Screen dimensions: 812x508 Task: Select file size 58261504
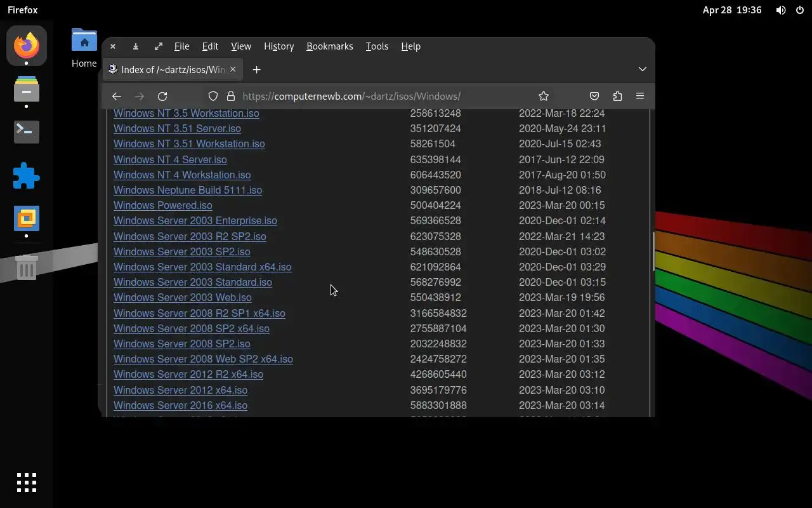[433, 144]
